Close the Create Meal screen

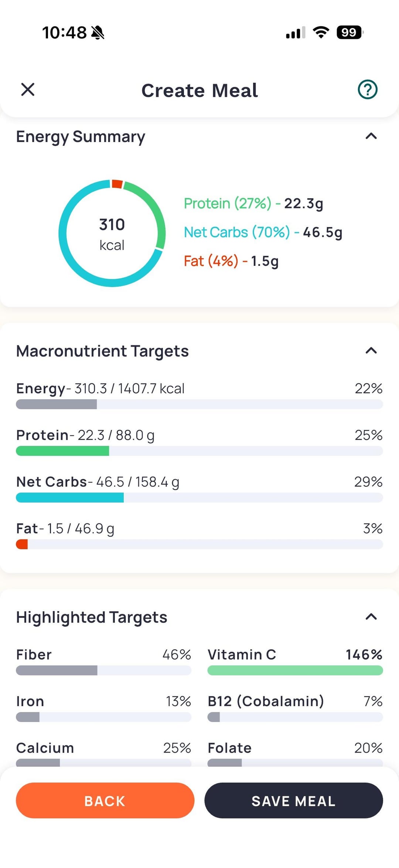click(28, 90)
